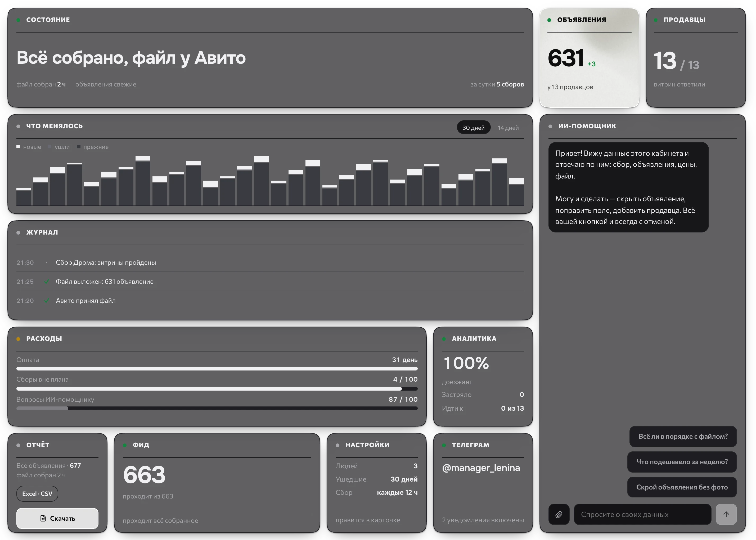Click the send arrow button
Screen dimensions: 756x540
(726, 514)
